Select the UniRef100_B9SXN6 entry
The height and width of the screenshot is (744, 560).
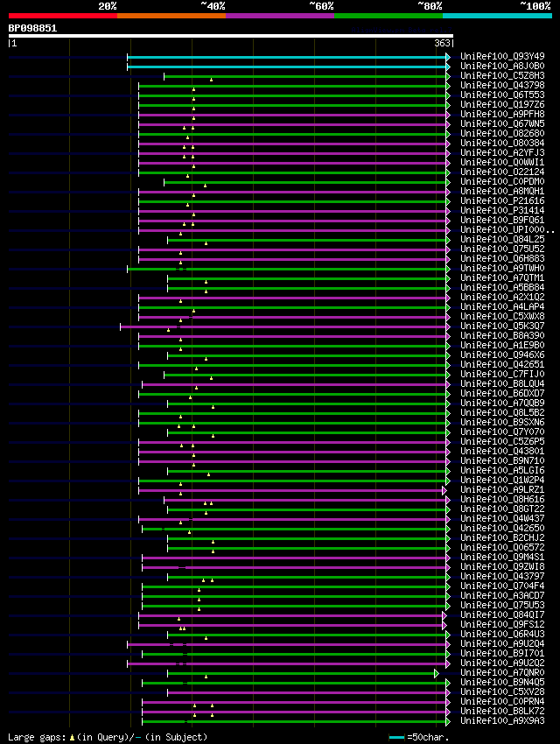coord(502,422)
